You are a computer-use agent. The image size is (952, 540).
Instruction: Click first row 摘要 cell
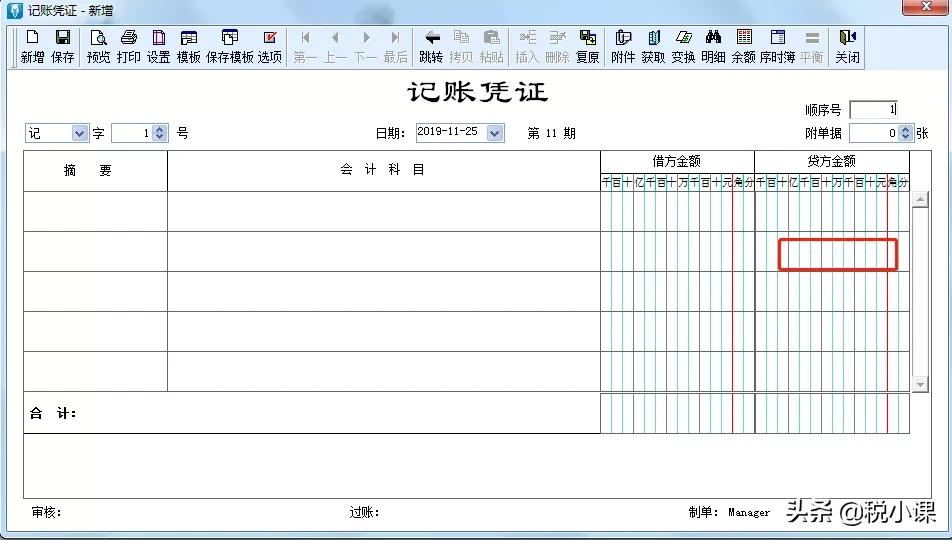95,211
